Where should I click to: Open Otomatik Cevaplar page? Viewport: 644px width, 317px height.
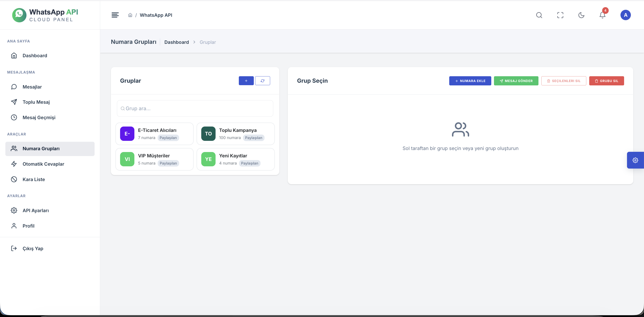[x=50, y=164]
